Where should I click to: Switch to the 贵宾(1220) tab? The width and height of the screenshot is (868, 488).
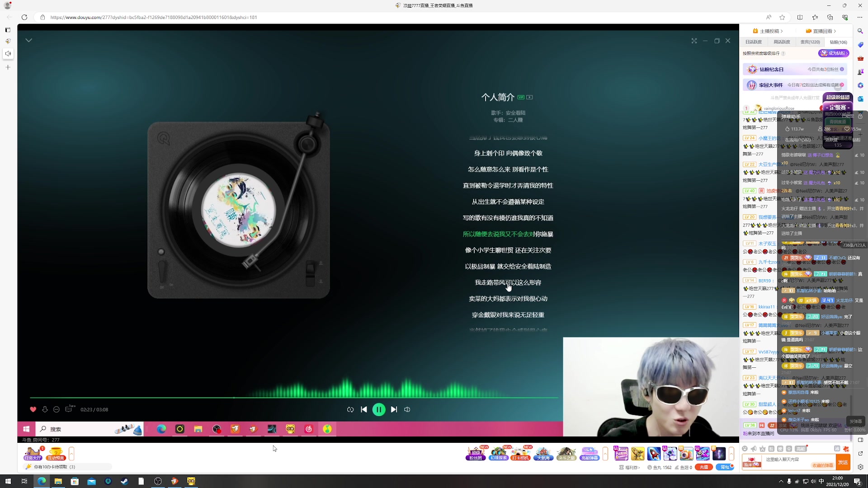pyautogui.click(x=810, y=42)
